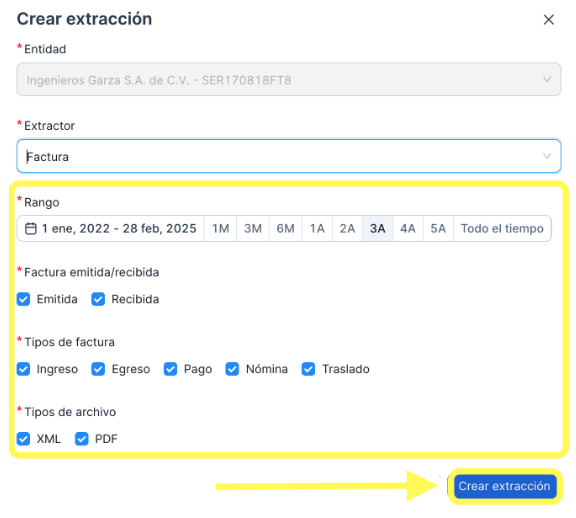Click the Crear extracción button
576x518 pixels.
click(505, 486)
